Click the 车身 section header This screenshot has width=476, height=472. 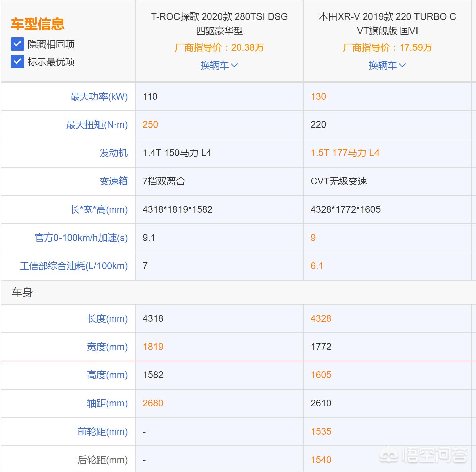pyautogui.click(x=22, y=292)
